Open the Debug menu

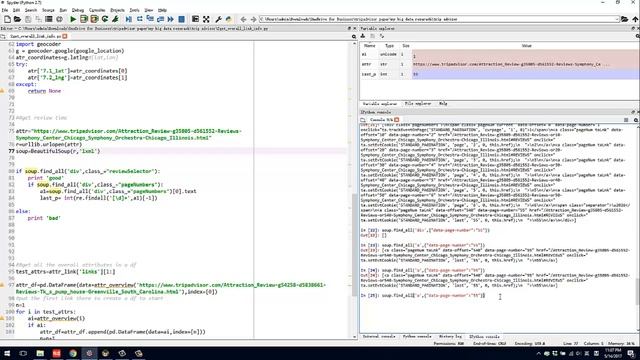click(78, 10)
